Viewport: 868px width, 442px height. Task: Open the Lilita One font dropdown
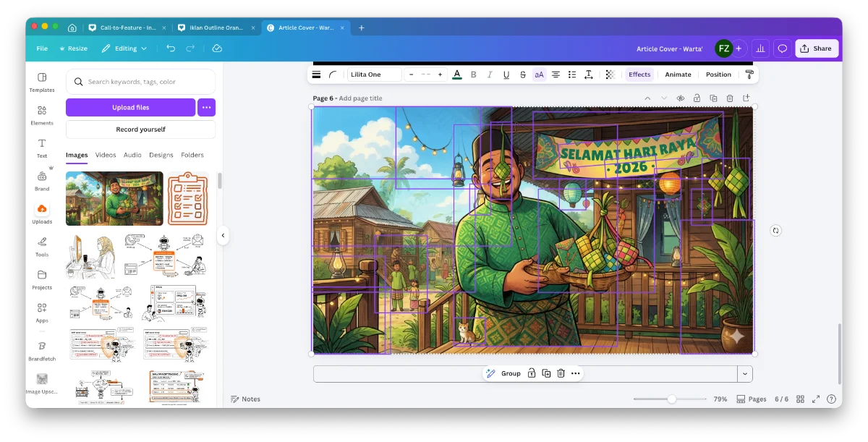(x=374, y=75)
